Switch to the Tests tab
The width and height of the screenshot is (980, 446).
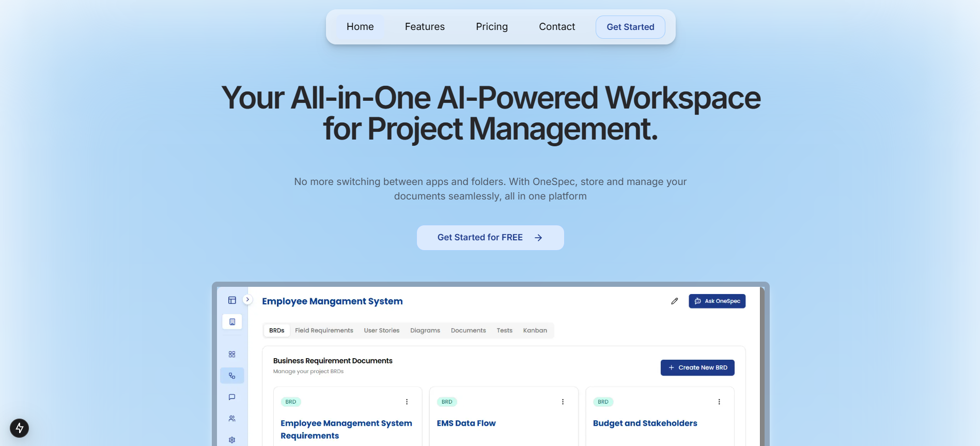tap(505, 331)
